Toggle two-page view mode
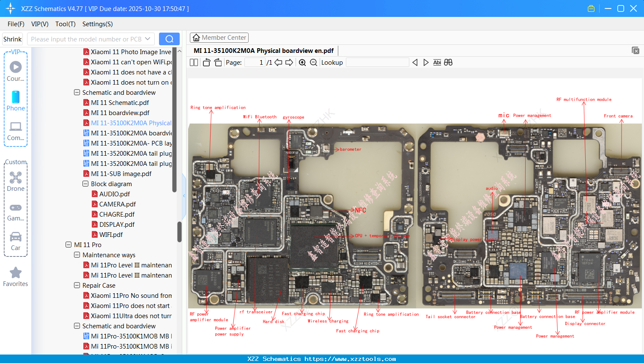 [193, 62]
